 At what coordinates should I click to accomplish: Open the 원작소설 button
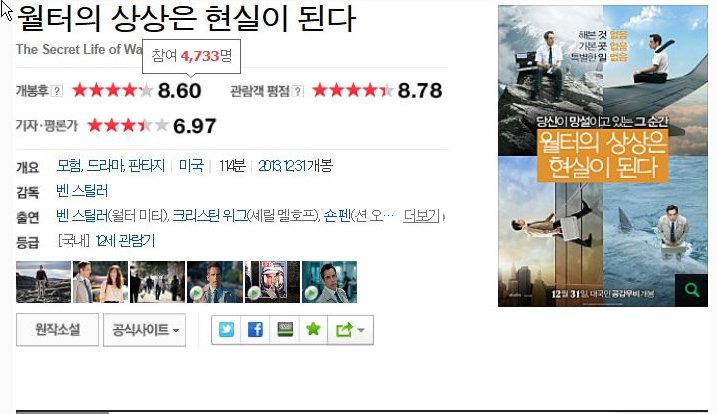[57, 329]
